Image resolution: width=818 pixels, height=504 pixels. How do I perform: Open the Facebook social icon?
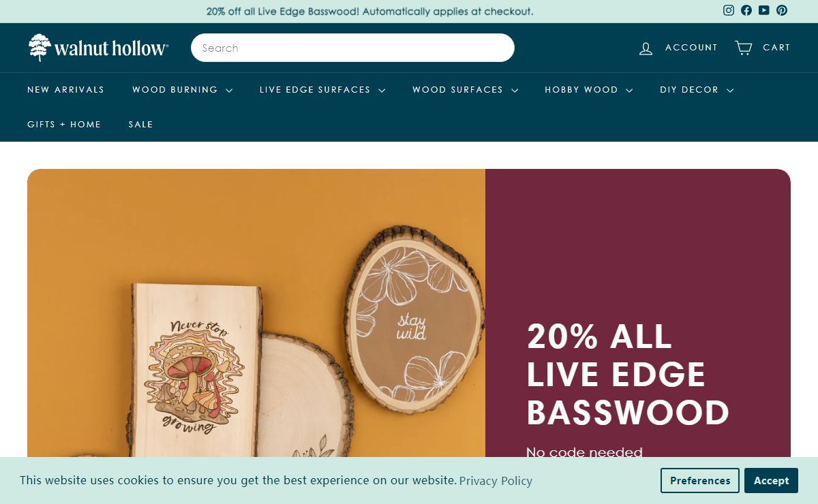click(746, 10)
